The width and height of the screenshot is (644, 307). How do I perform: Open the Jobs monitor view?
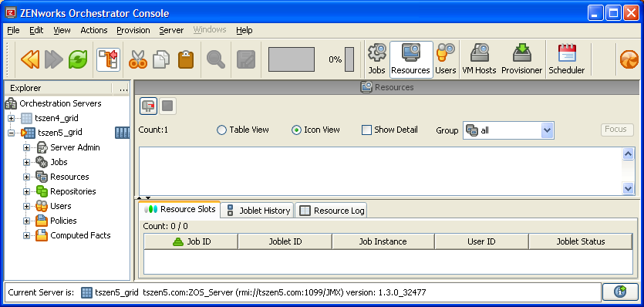pyautogui.click(x=376, y=59)
